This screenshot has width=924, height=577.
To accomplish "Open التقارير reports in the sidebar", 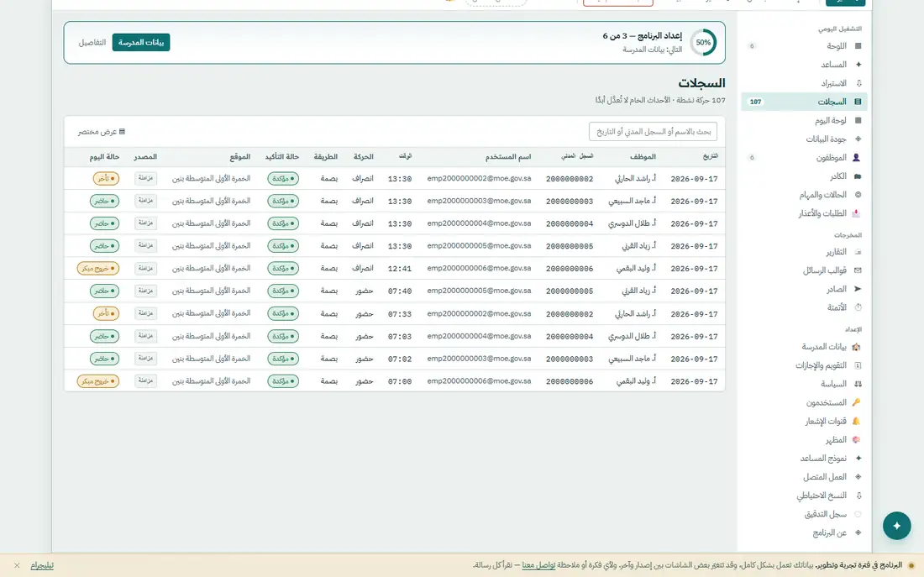I will [804, 252].
